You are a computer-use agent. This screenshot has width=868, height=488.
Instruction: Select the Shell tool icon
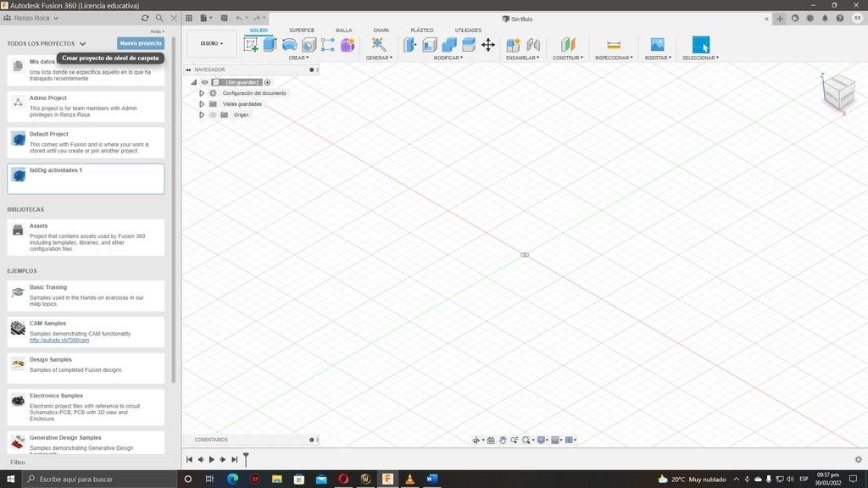[x=430, y=45]
